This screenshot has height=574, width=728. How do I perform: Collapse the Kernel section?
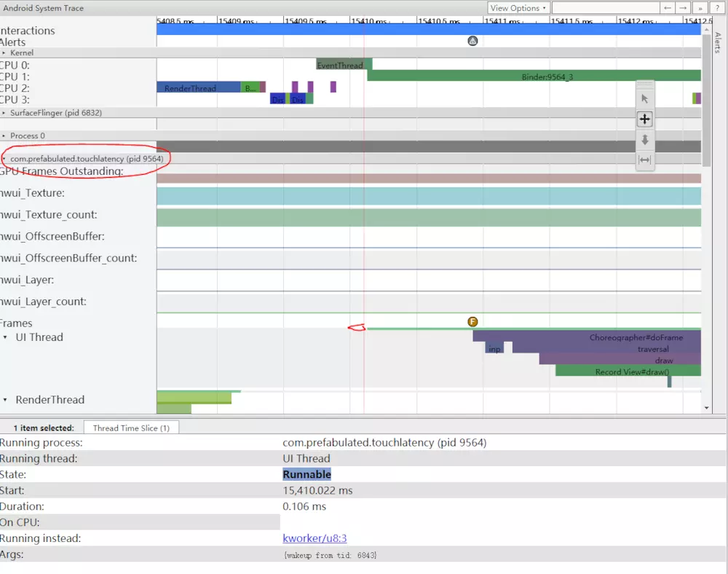pos(4,53)
